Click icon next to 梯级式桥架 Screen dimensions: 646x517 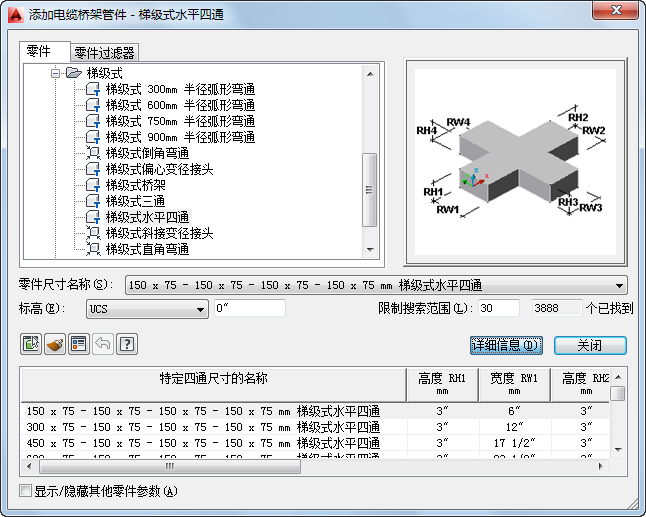pyautogui.click(x=93, y=185)
